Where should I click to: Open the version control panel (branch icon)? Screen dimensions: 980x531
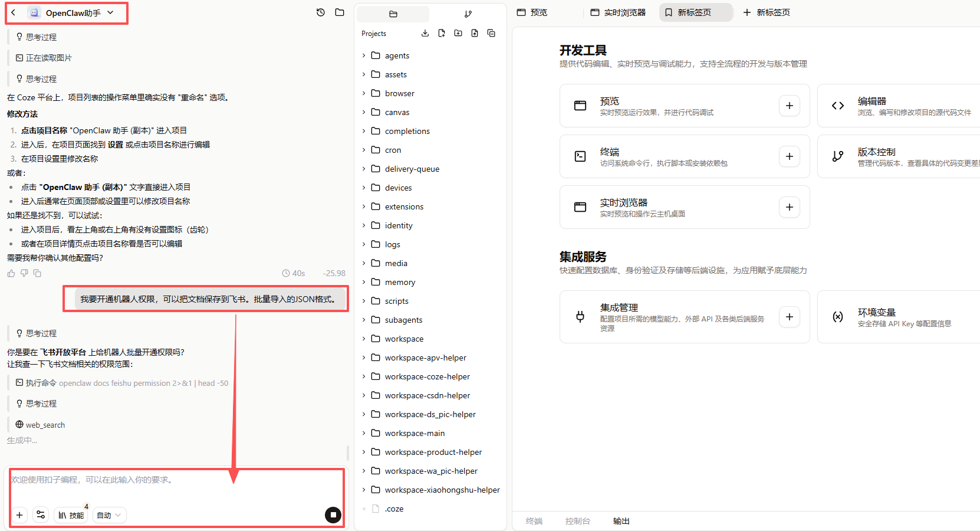point(468,13)
